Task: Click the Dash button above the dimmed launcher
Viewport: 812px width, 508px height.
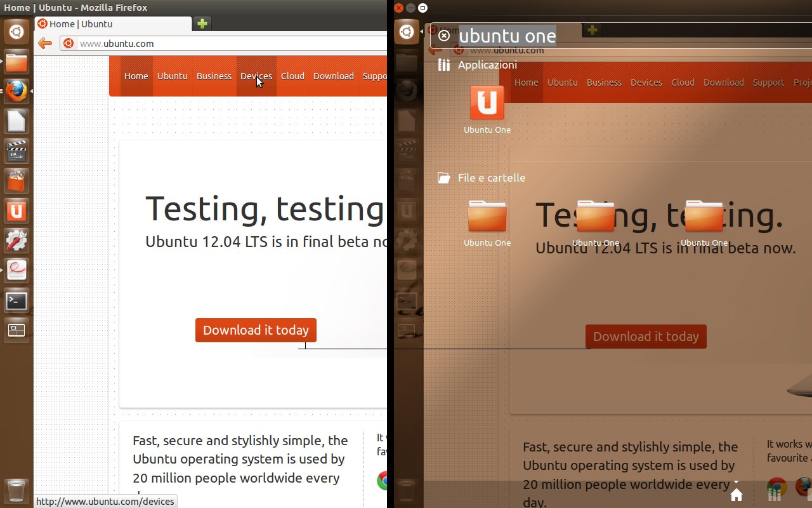Action: pos(407,32)
